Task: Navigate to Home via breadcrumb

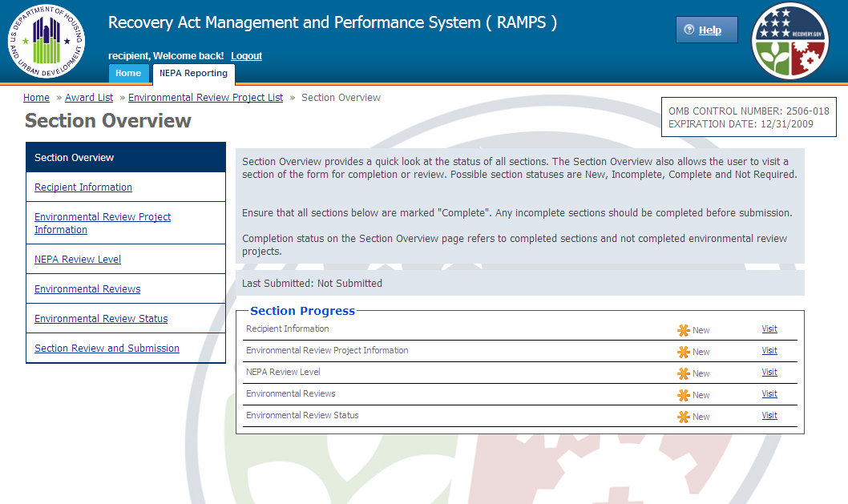Action: pos(36,98)
